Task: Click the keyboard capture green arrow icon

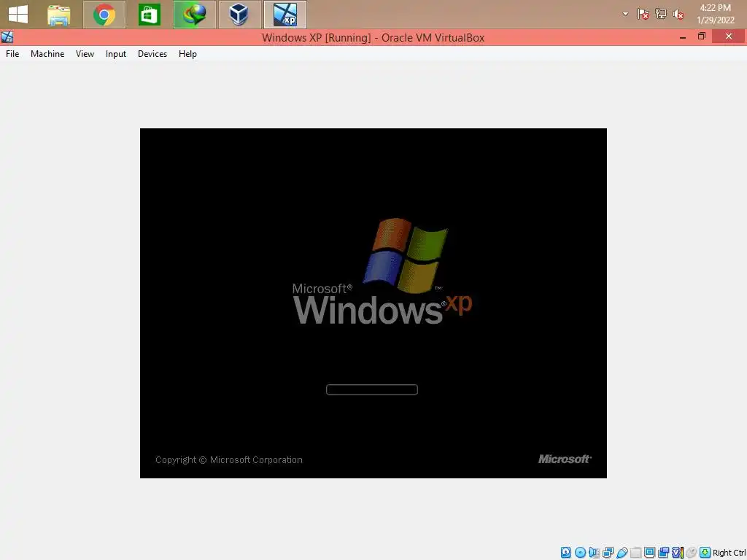Action: click(705, 553)
